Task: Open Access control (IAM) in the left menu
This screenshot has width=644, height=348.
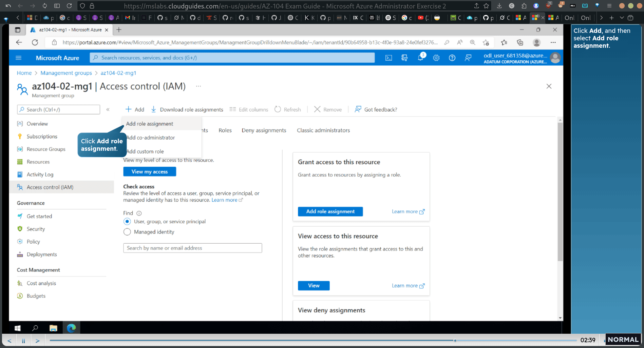Action: pyautogui.click(x=61, y=187)
